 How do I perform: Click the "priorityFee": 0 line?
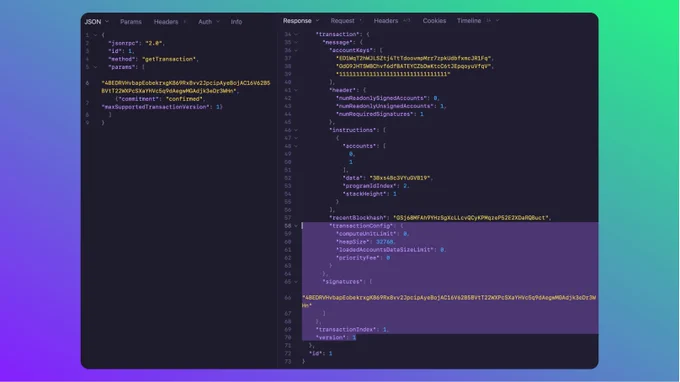[x=363, y=258]
